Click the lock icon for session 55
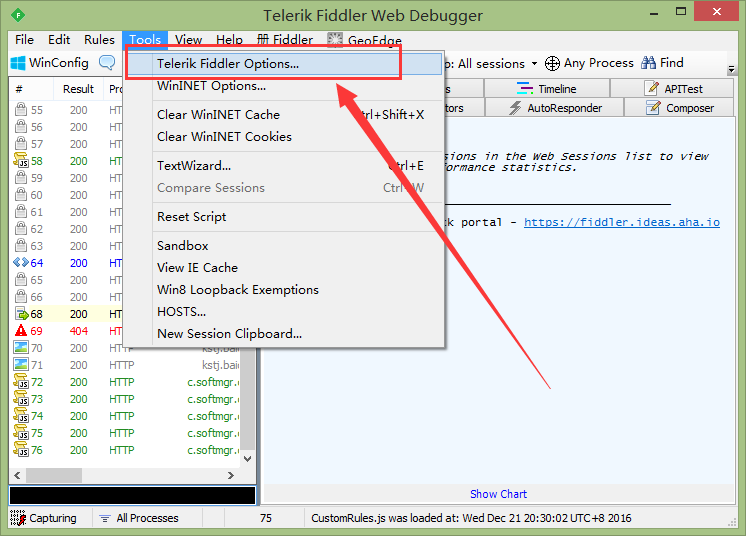 coord(21,109)
